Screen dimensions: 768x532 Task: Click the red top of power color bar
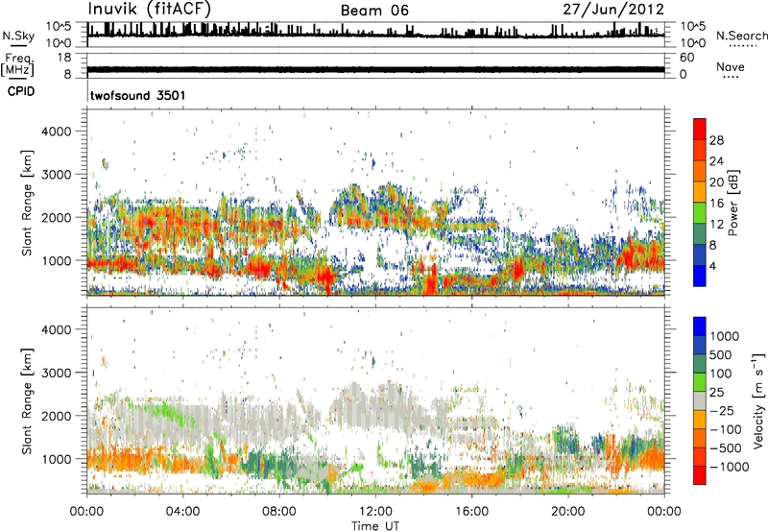pyautogui.click(x=700, y=129)
